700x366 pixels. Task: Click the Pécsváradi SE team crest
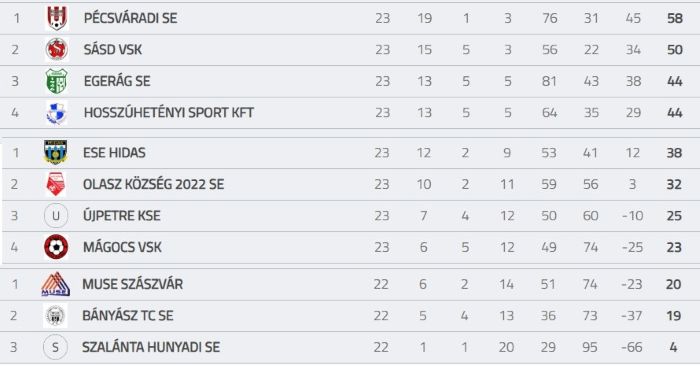(x=57, y=18)
